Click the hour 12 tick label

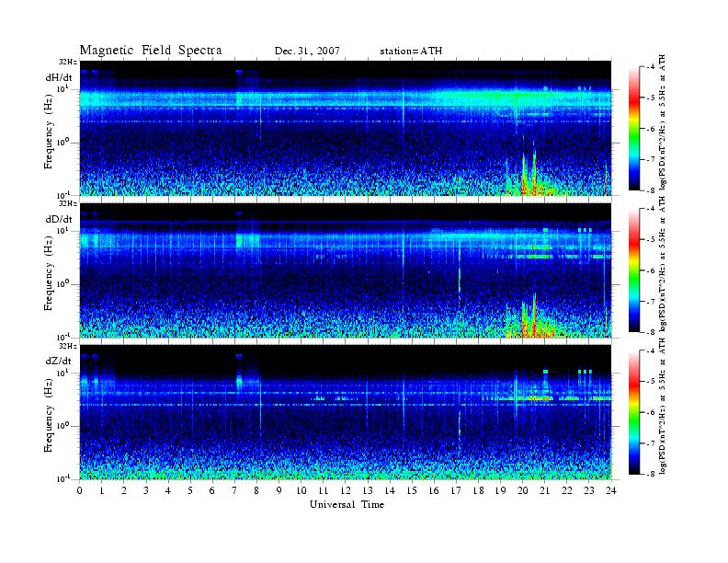click(x=346, y=490)
